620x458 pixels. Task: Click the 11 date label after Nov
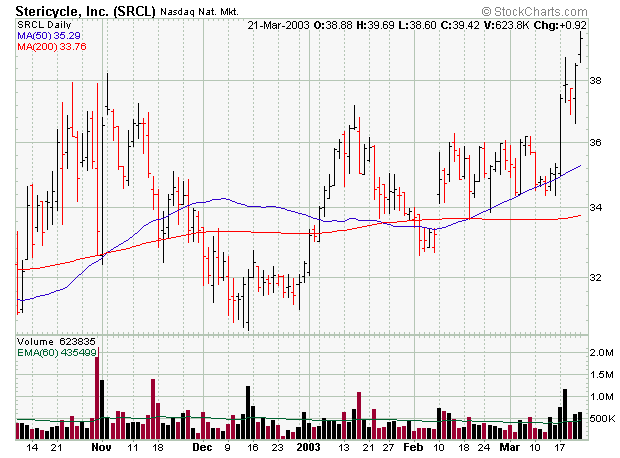132,447
